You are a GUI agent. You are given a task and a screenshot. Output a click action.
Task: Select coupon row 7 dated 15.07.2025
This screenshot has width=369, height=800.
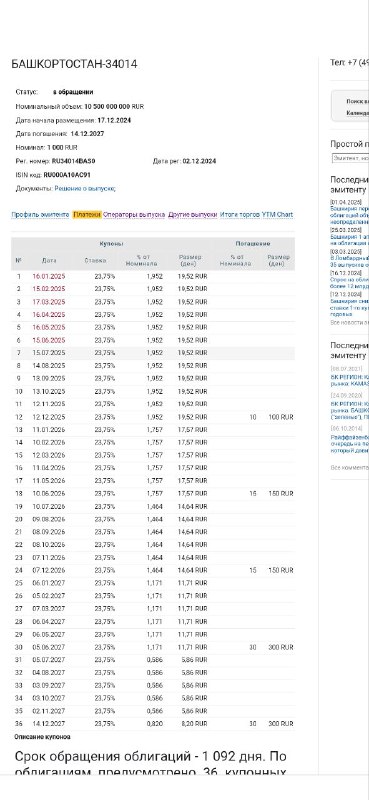point(153,353)
